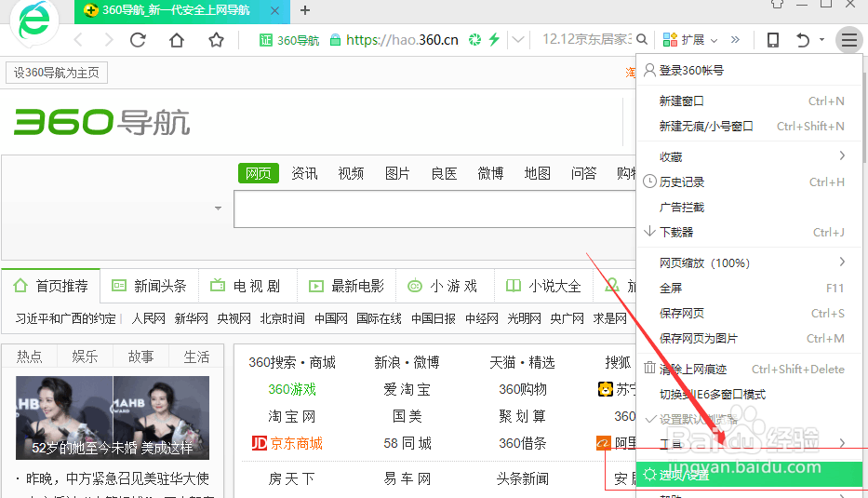Screen dimensions: 868x498
Task: Open the 人民网 link
Action: [x=148, y=318]
